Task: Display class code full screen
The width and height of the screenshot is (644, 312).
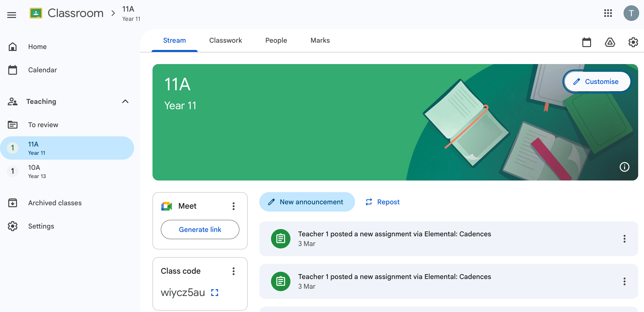Action: [214, 293]
